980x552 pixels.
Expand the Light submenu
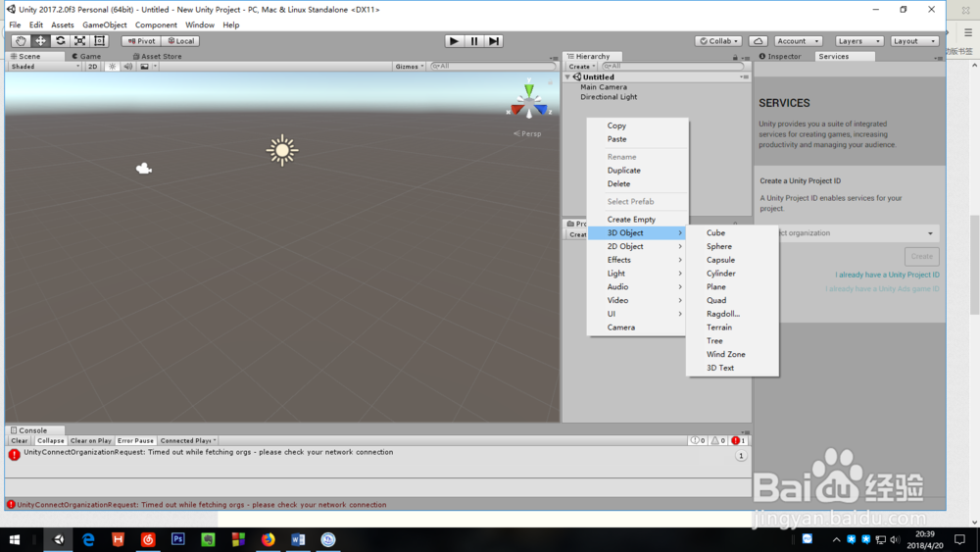pyautogui.click(x=638, y=274)
